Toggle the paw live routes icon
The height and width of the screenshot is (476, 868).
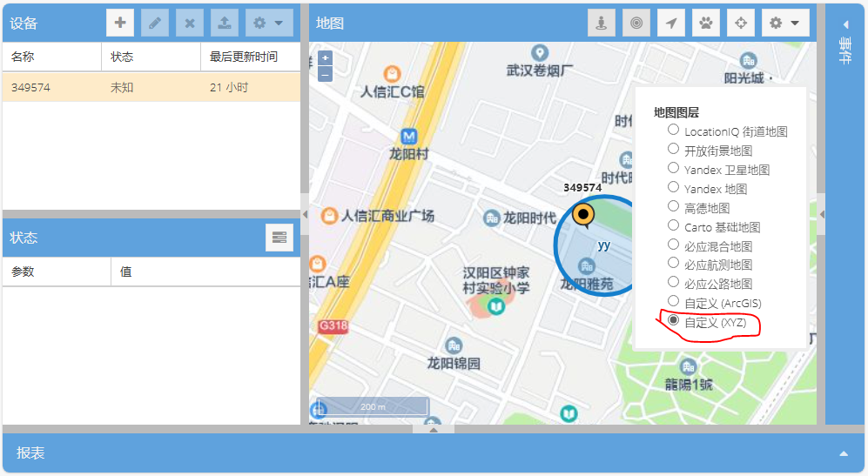coord(706,23)
